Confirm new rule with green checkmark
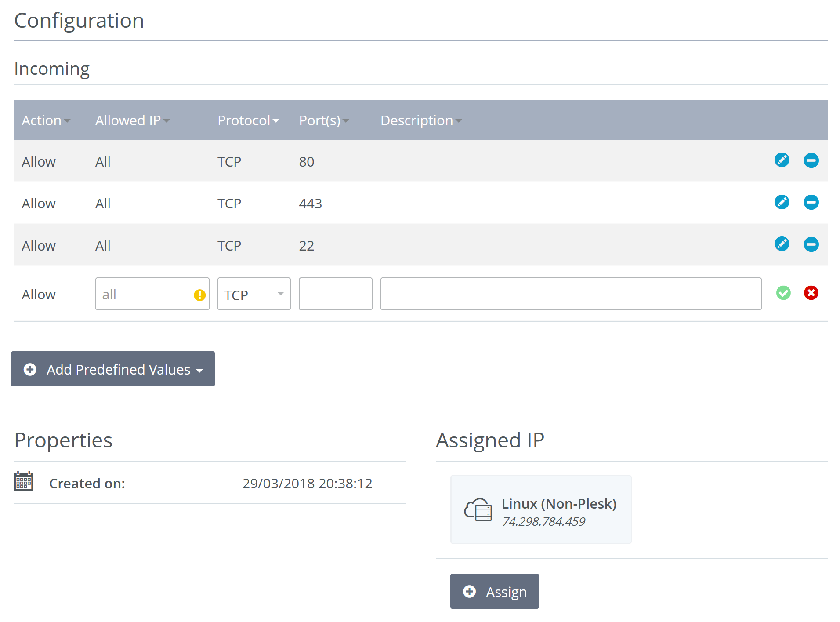 click(x=783, y=293)
